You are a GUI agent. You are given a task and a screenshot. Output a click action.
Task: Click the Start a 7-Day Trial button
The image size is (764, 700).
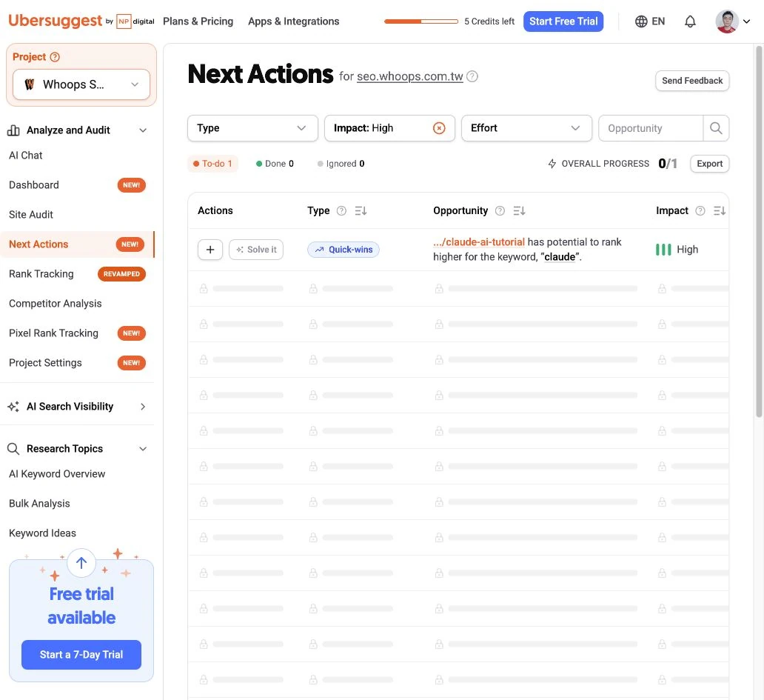pyautogui.click(x=81, y=655)
